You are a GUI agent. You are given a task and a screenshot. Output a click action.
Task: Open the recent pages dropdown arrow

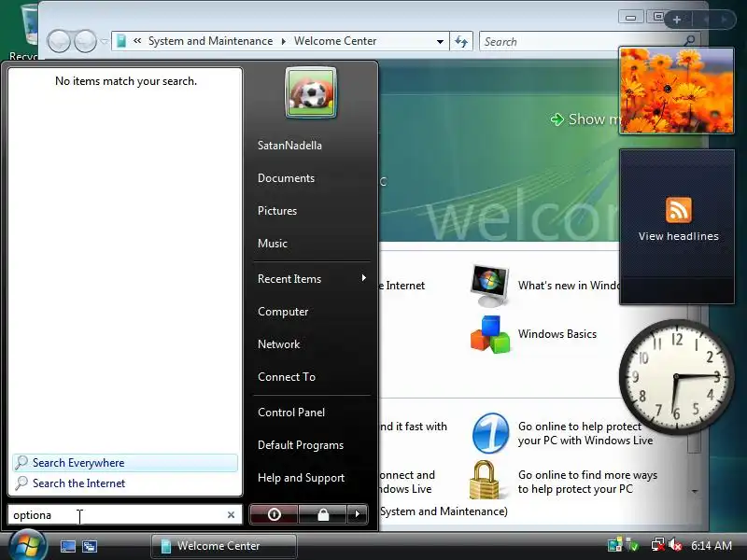pos(104,41)
